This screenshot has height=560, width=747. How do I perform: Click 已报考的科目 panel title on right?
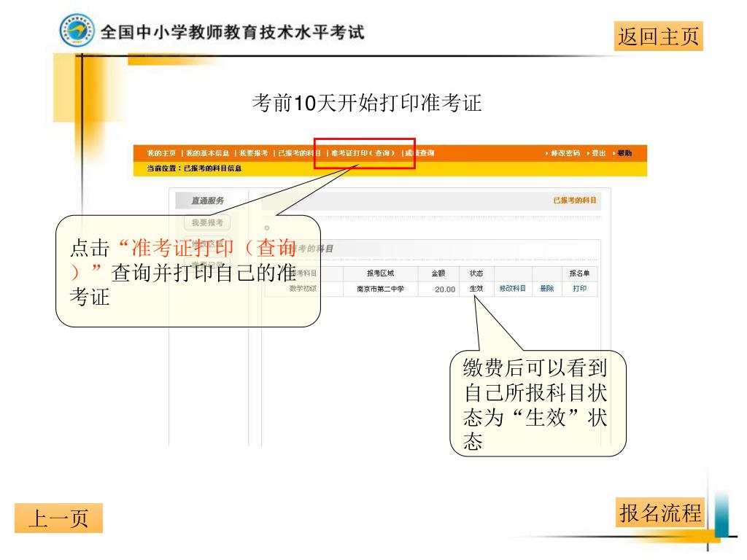tap(575, 201)
